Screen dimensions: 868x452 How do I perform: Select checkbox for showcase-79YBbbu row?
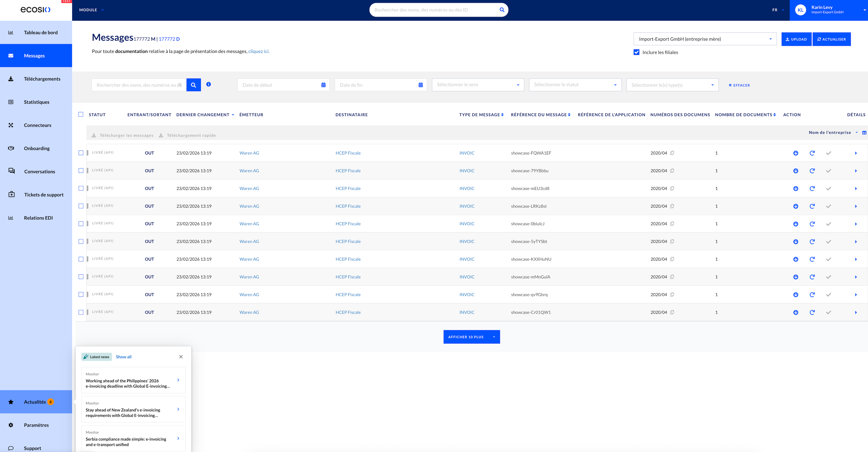[x=81, y=171]
